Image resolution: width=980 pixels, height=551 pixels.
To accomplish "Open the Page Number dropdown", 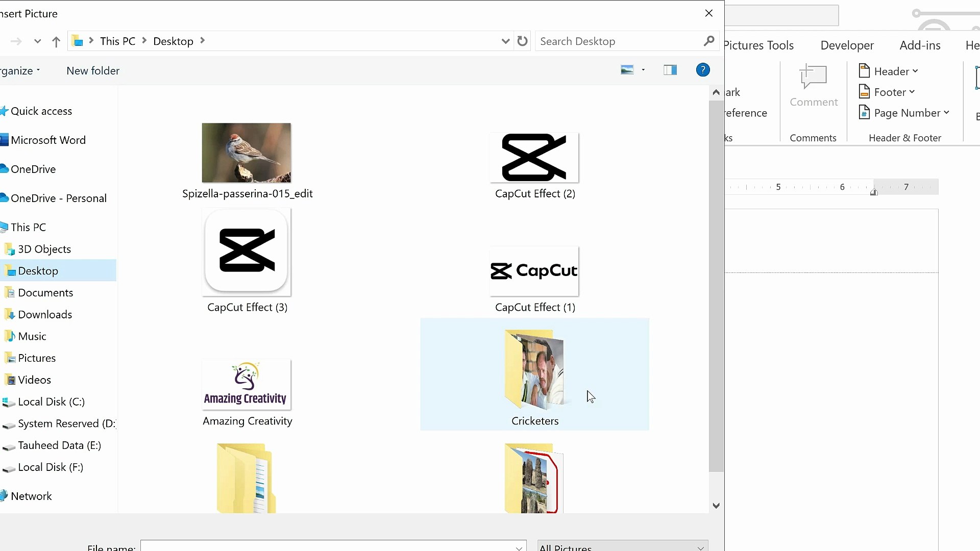I will pos(904,113).
